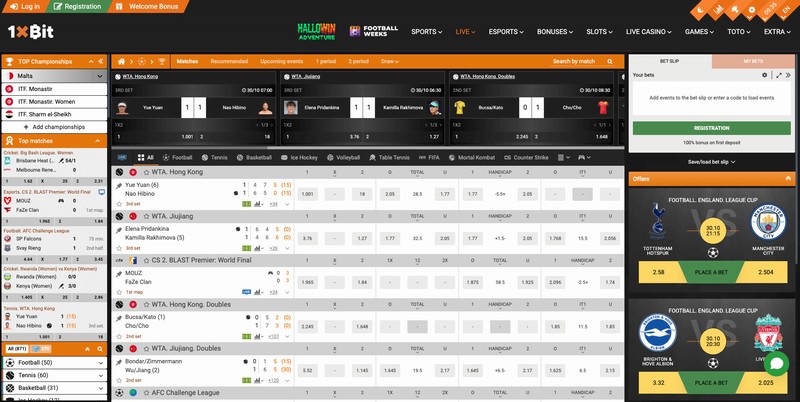Open live stream for MOUZ match
The image size is (800, 402).
coord(246,292)
